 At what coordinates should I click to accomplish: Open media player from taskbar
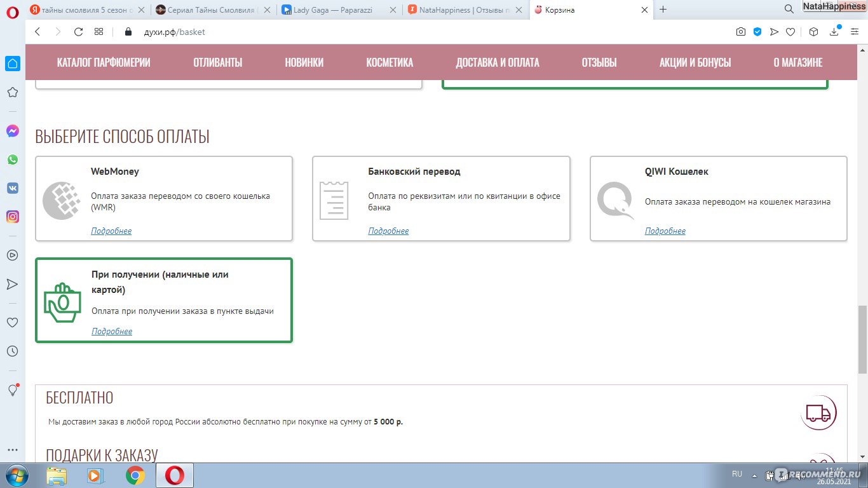click(95, 475)
